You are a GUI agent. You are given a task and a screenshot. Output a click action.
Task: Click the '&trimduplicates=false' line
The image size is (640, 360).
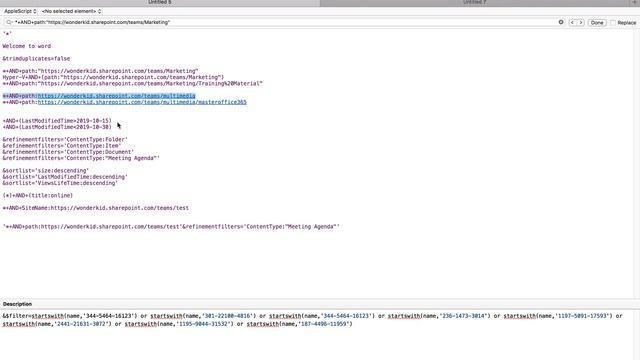[x=36, y=58]
